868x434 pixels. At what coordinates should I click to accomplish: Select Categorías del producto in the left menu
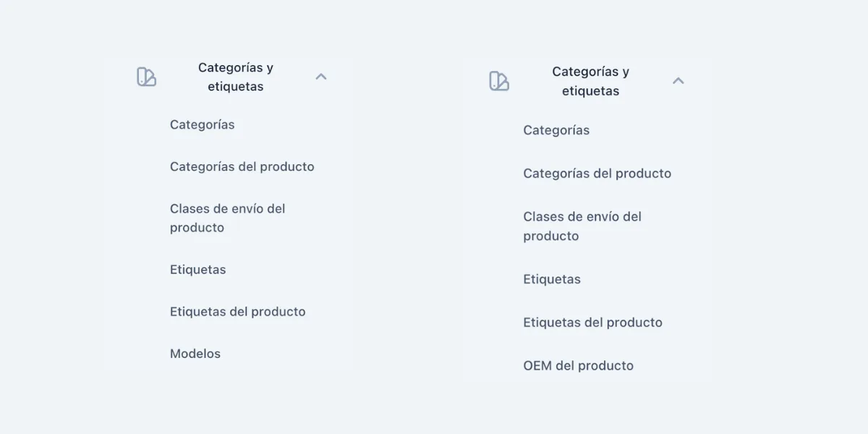coord(242,166)
